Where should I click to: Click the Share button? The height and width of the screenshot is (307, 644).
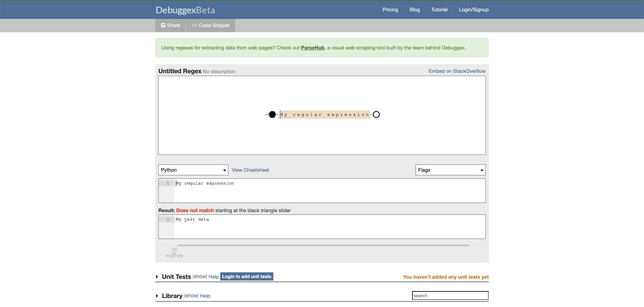pos(170,25)
